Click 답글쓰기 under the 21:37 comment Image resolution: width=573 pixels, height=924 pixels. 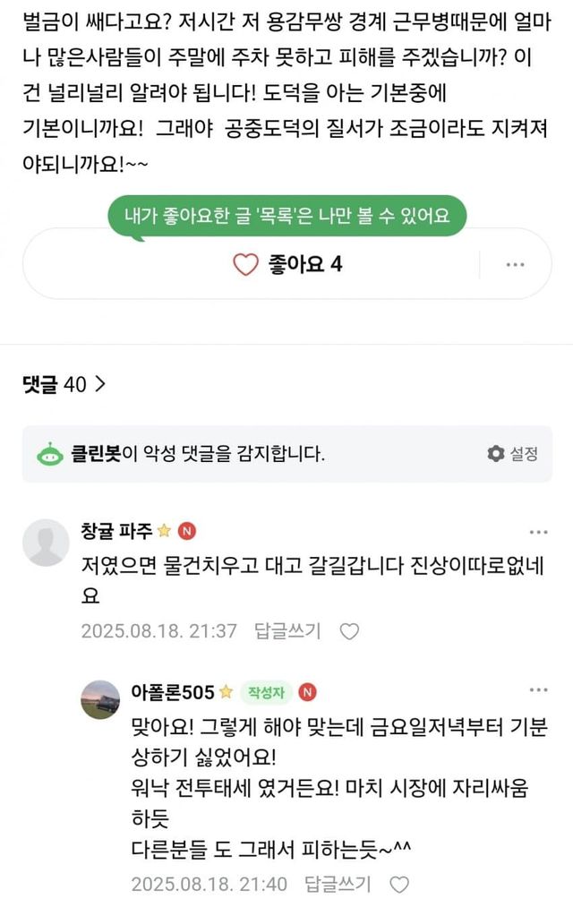[286, 631]
